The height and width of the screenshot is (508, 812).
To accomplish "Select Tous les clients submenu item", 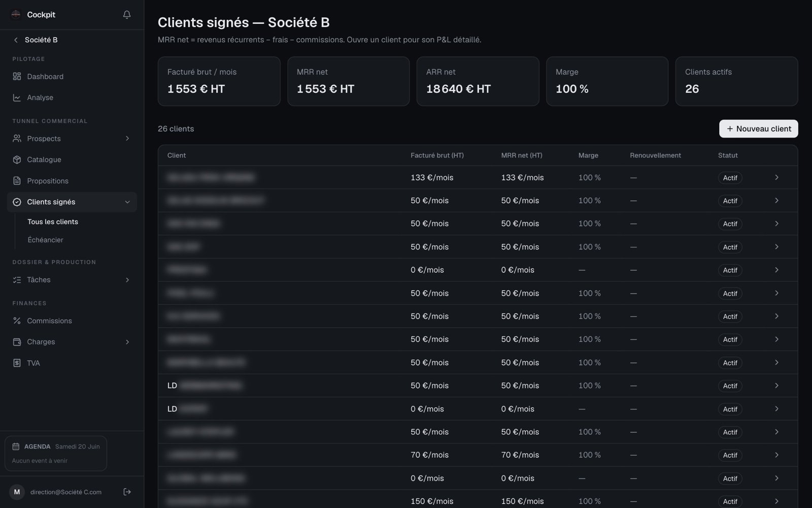I will (x=53, y=221).
